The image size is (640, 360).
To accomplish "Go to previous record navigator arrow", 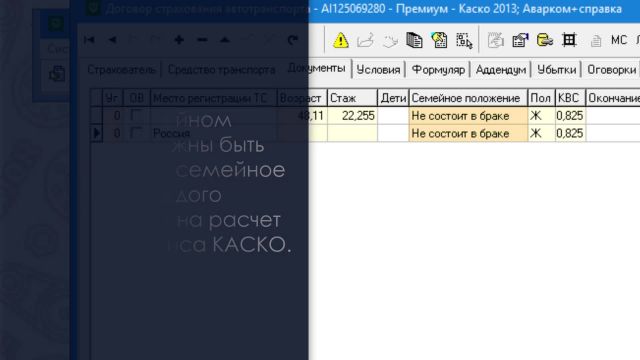I will click(112, 40).
